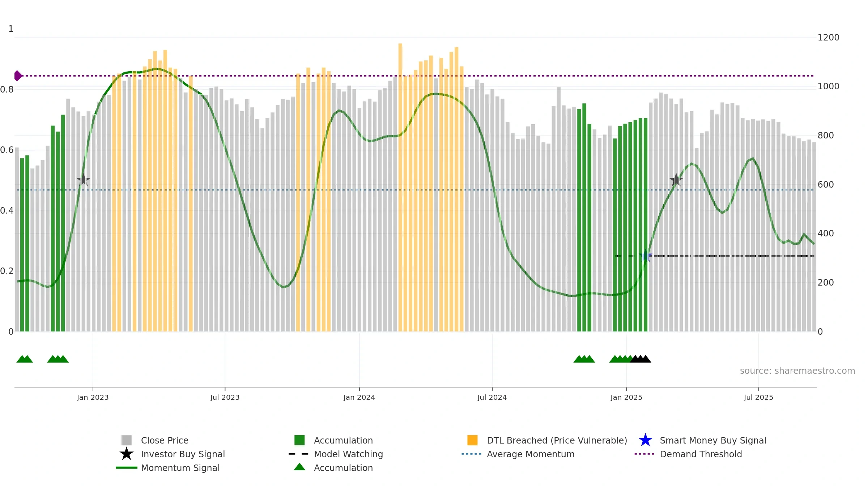
Task: Click the blue star icon in the legend
Action: 645,440
